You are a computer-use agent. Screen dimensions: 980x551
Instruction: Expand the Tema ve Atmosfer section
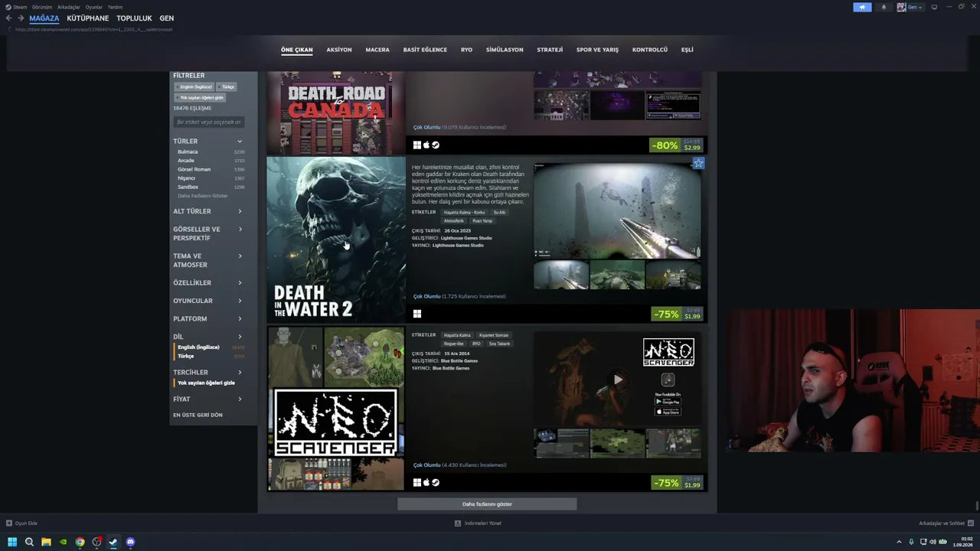pyautogui.click(x=207, y=260)
